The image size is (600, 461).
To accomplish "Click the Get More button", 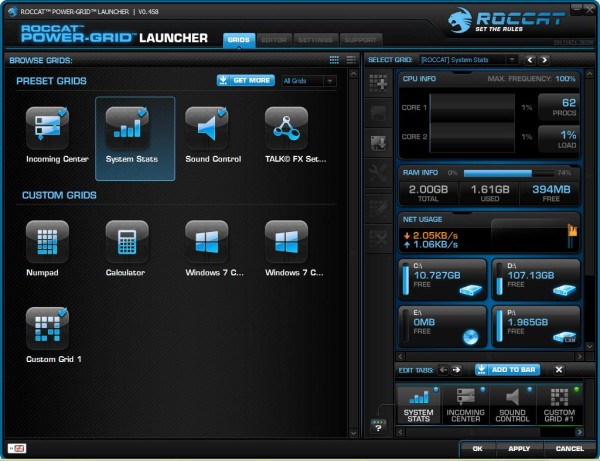I will tap(246, 80).
